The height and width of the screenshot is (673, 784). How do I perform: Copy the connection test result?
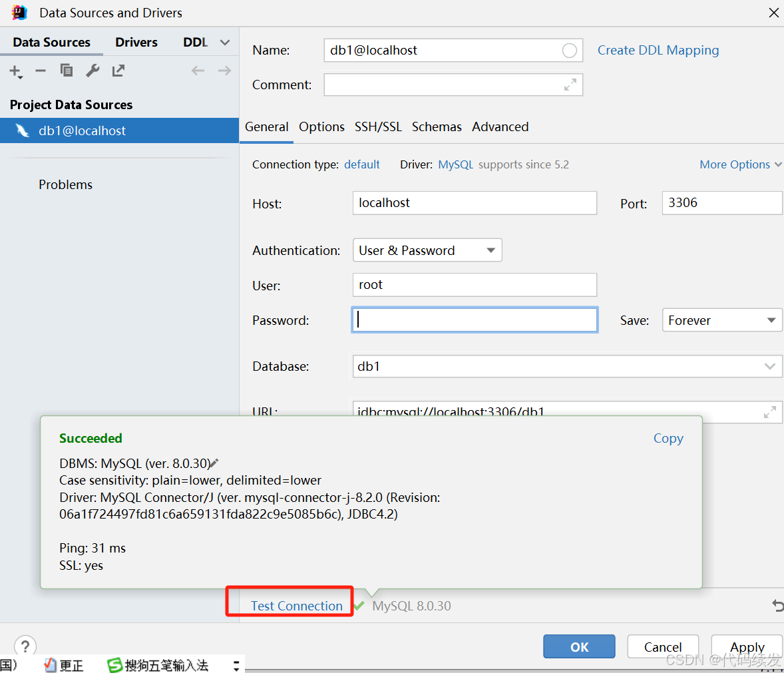click(668, 438)
